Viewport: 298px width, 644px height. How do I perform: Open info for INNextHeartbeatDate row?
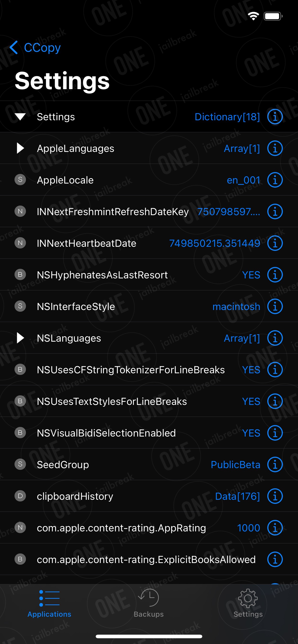click(275, 243)
